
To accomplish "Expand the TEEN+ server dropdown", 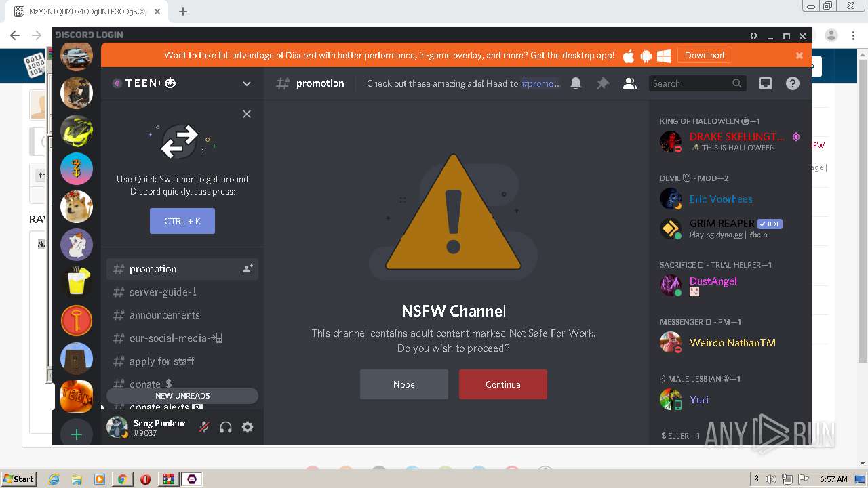I will coord(247,83).
